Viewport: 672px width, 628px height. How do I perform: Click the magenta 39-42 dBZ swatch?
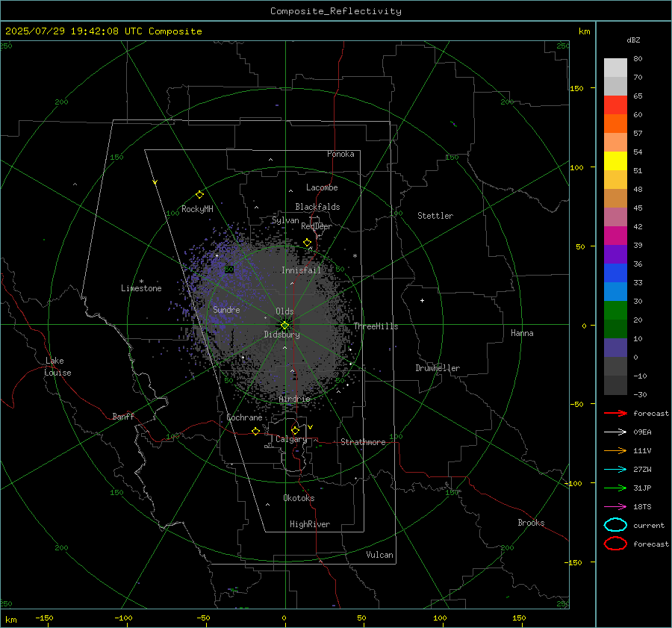coord(615,236)
